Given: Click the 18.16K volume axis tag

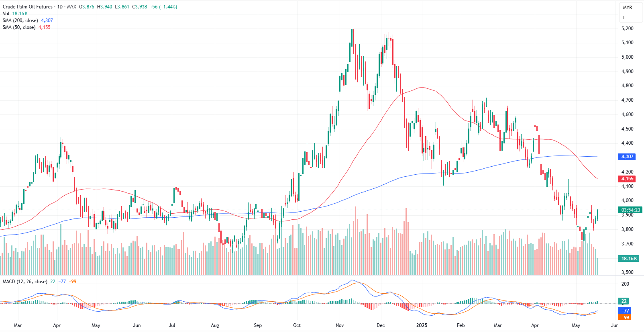Looking at the screenshot, I should coord(629,259).
